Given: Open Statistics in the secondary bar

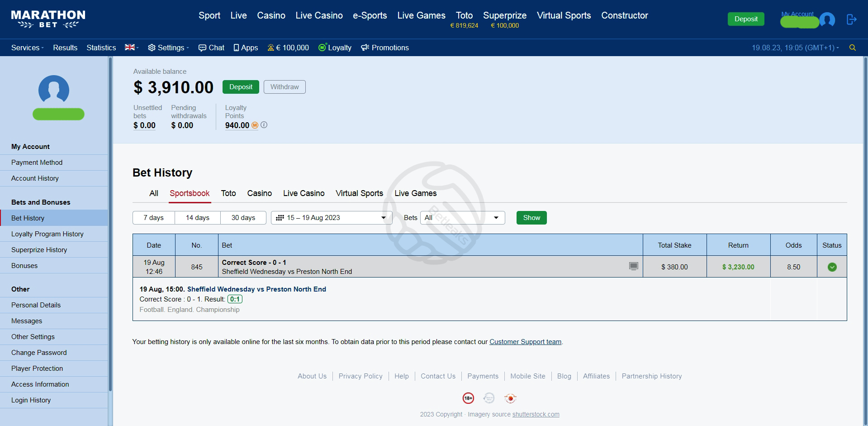Looking at the screenshot, I should click(101, 48).
